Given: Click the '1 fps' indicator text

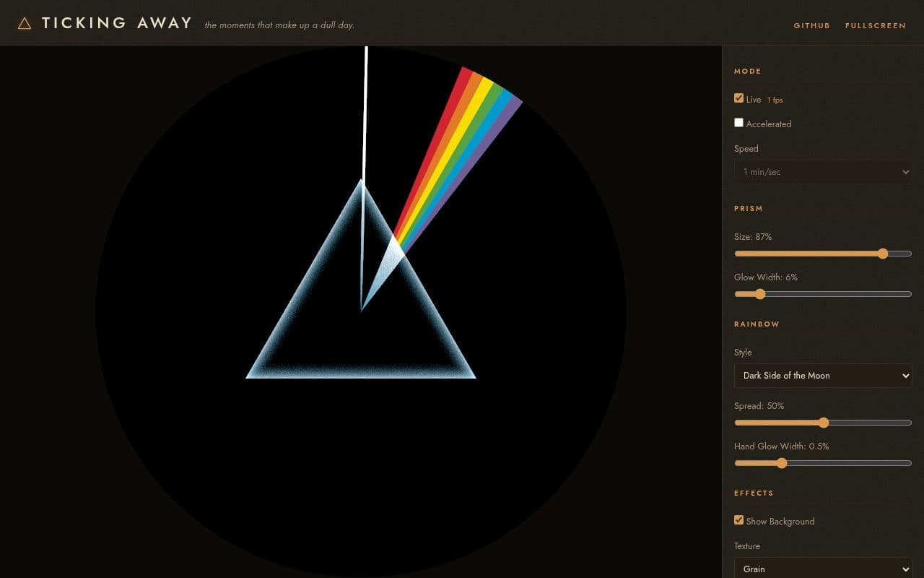Looking at the screenshot, I should tap(775, 100).
